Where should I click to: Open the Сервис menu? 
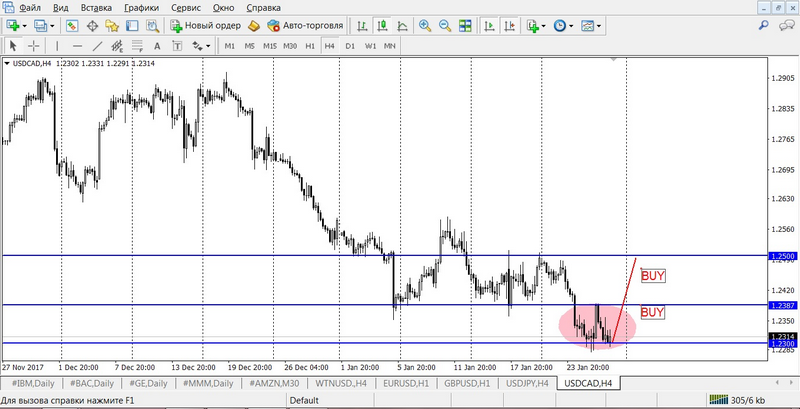185,7
